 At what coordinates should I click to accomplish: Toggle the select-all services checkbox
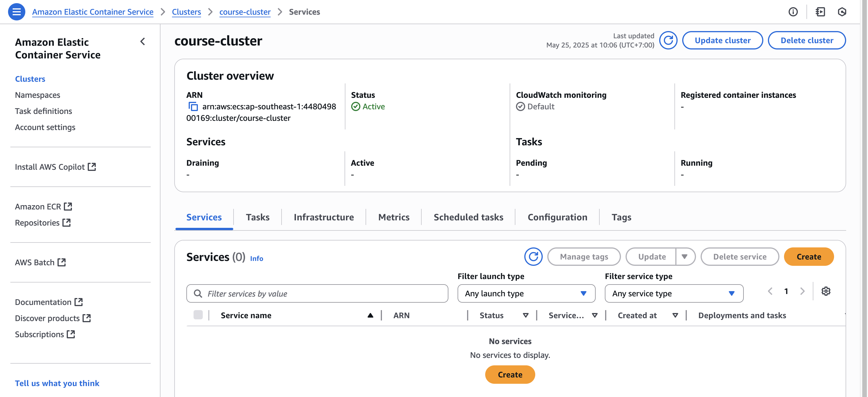(198, 315)
